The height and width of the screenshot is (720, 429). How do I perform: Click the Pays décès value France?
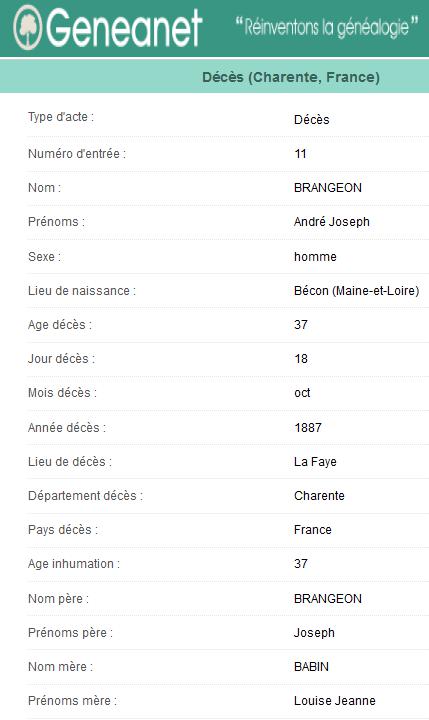tap(313, 530)
